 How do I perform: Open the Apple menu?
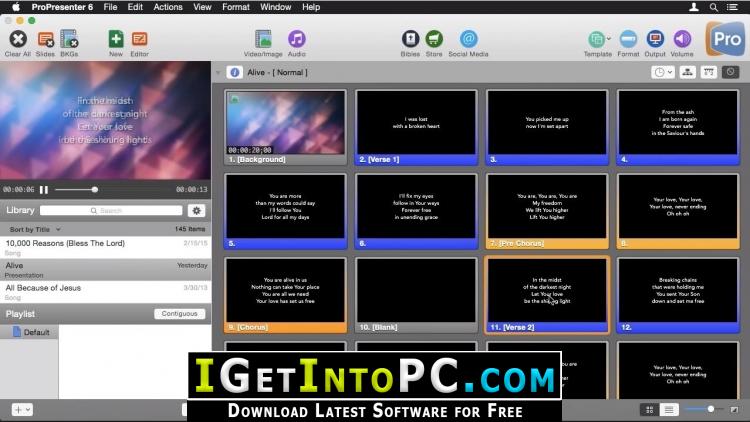(x=16, y=7)
